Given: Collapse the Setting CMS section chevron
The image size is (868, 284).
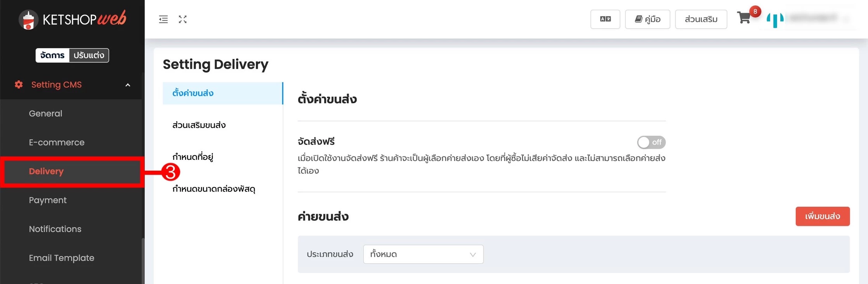Looking at the screenshot, I should point(128,85).
